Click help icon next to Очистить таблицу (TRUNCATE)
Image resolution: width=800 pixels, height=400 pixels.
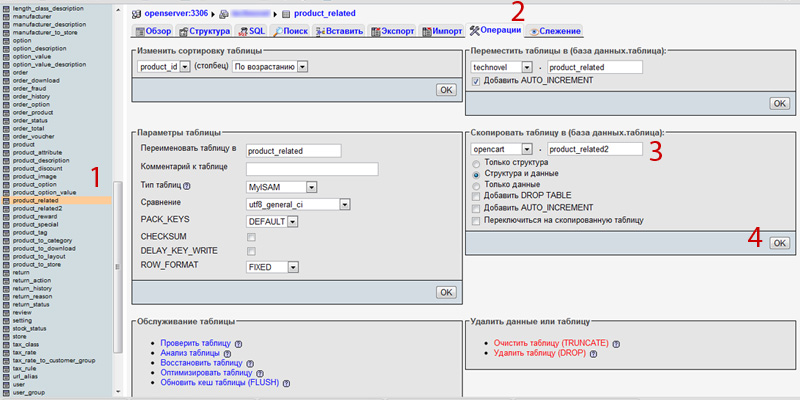616,344
